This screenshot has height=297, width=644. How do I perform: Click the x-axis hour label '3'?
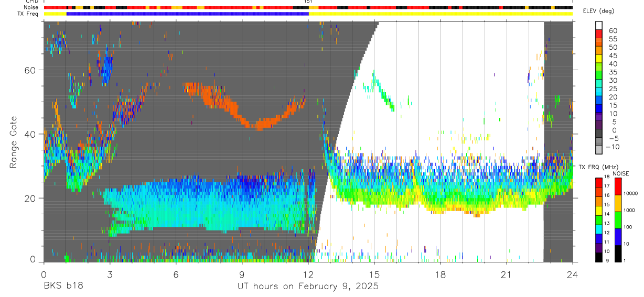point(110,274)
